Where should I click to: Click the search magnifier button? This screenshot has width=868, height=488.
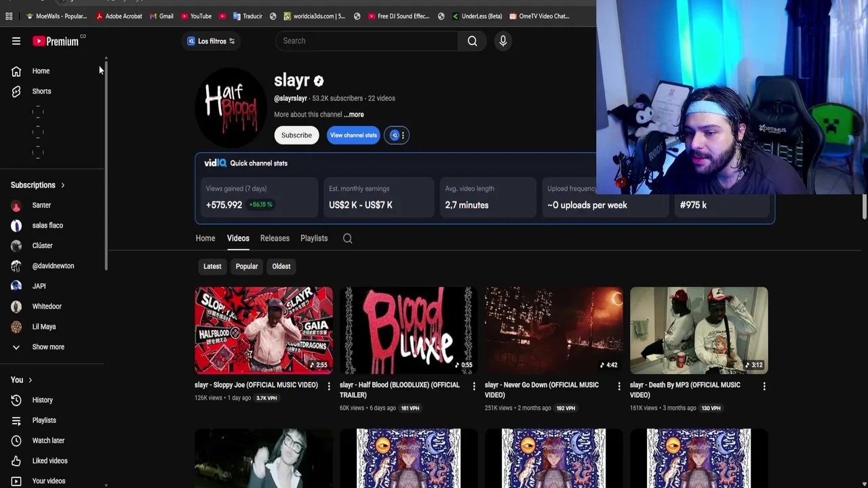tap(472, 41)
